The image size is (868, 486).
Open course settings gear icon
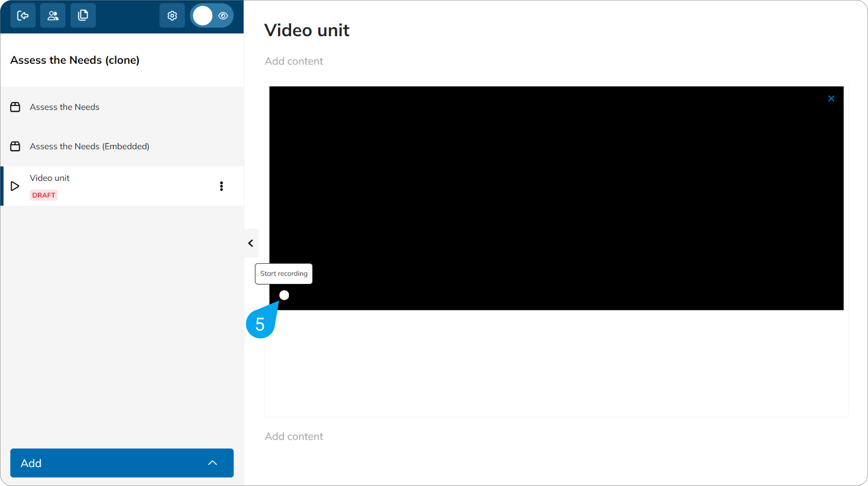click(x=172, y=15)
